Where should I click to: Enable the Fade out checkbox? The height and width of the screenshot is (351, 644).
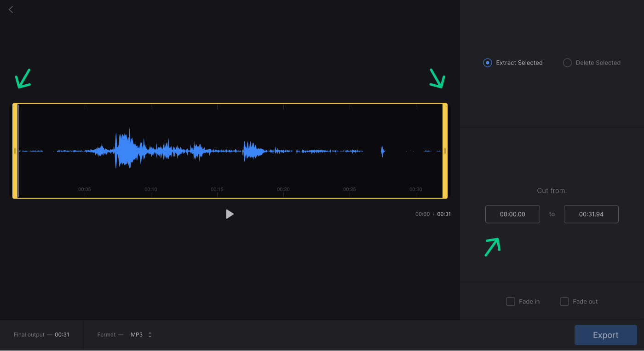pyautogui.click(x=564, y=302)
